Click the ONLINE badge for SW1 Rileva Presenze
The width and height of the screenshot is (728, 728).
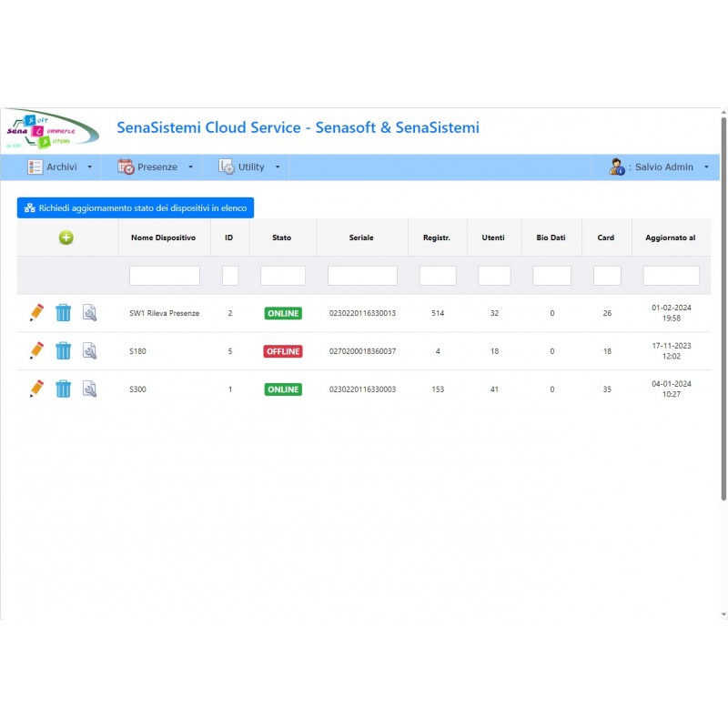point(283,313)
